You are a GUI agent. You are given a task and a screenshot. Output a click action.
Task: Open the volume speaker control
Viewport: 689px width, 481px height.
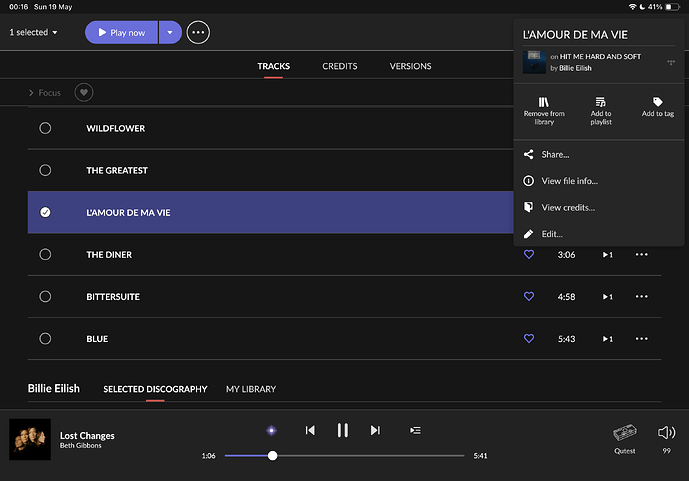(667, 433)
